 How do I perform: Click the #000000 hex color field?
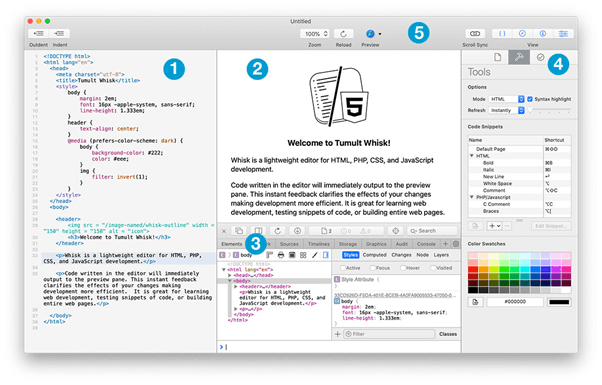click(515, 302)
